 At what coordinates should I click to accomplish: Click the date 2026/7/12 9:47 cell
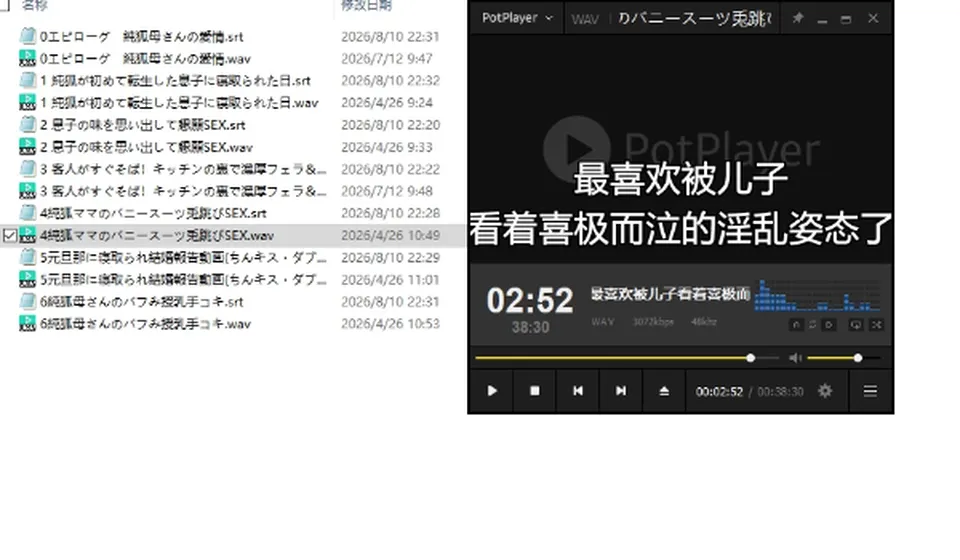[x=386, y=59]
